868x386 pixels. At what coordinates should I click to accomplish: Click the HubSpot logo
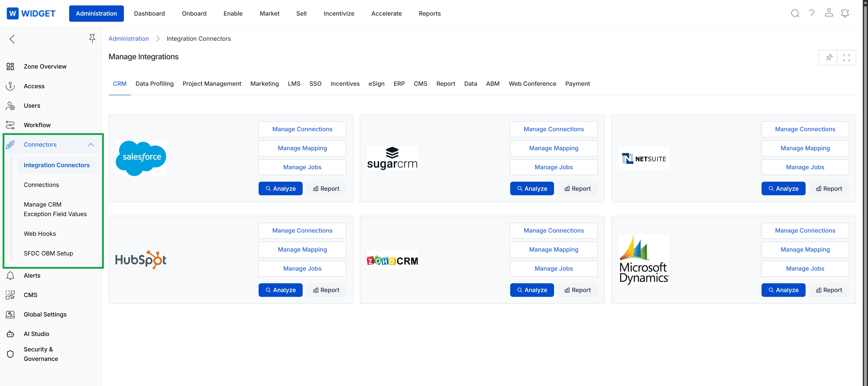pyautogui.click(x=141, y=260)
